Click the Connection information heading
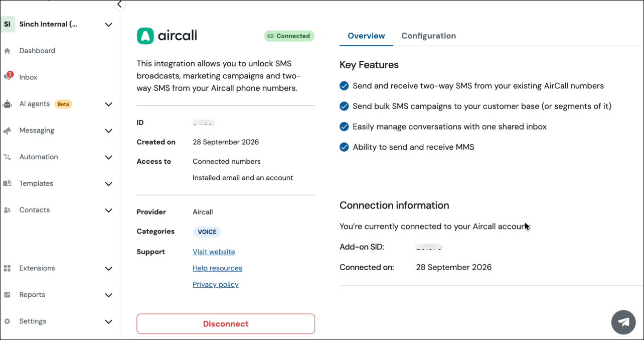Viewport: 644px width, 340px height. 394,205
